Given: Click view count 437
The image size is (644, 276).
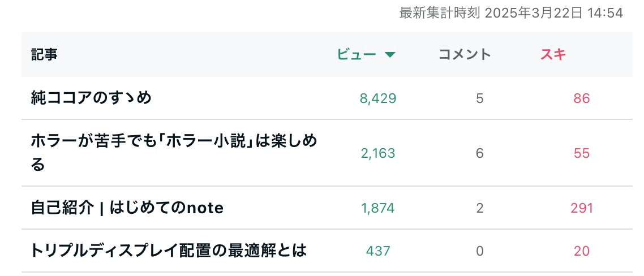Looking at the screenshot, I should (378, 251).
